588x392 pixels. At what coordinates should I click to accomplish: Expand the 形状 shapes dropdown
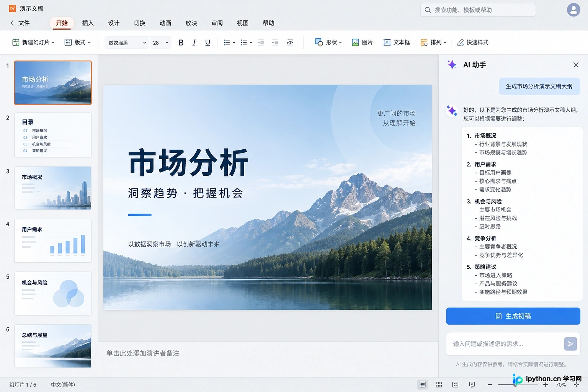point(328,42)
